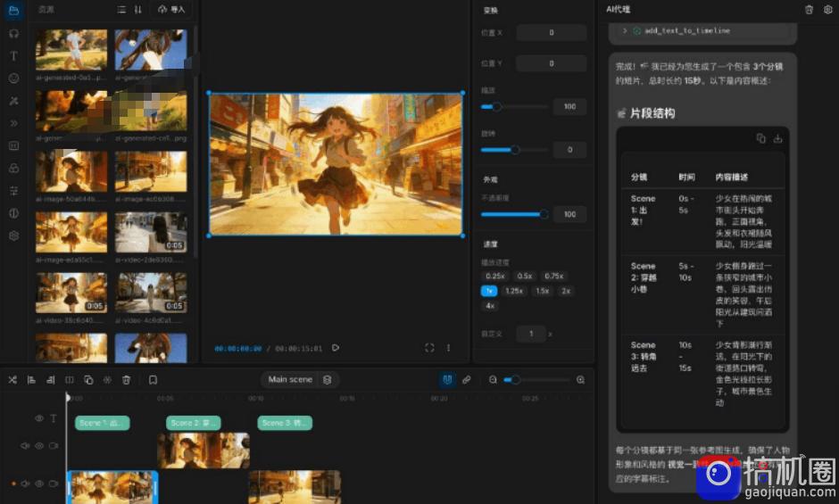
Task: Adjust the scale slider
Action: [514, 107]
